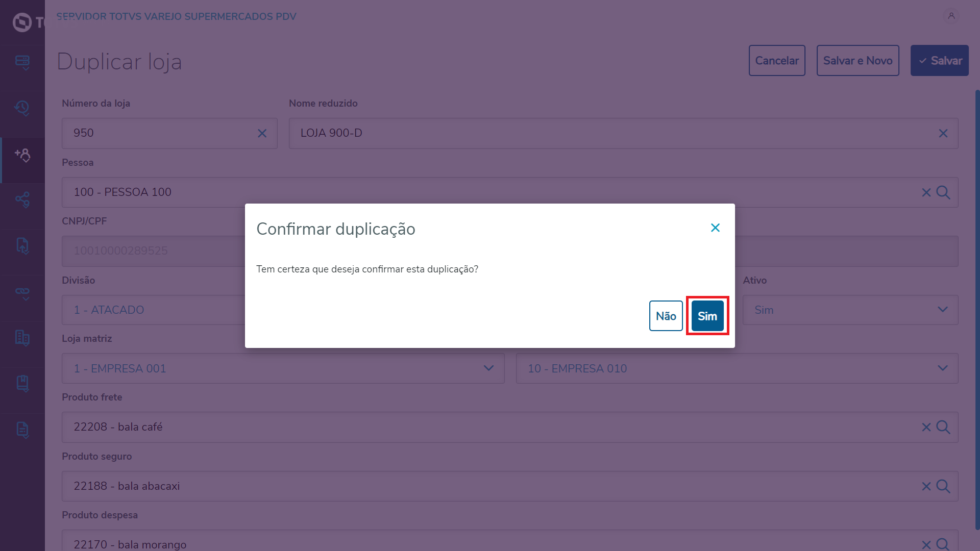Search Pessoa with magnifier icon
This screenshot has height=551, width=980.
point(943,192)
